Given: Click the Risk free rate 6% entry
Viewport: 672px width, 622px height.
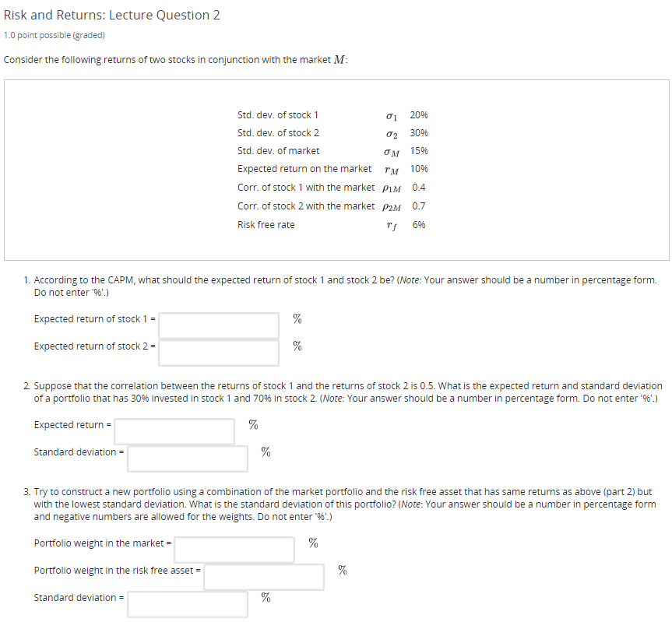Looking at the screenshot, I should click(327, 224).
